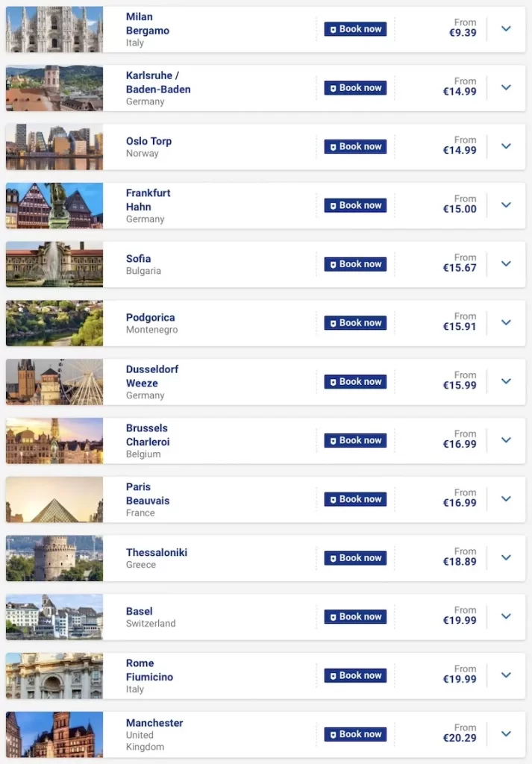Book now for Rome Fiumicino
This screenshot has height=764, width=532.
[355, 675]
